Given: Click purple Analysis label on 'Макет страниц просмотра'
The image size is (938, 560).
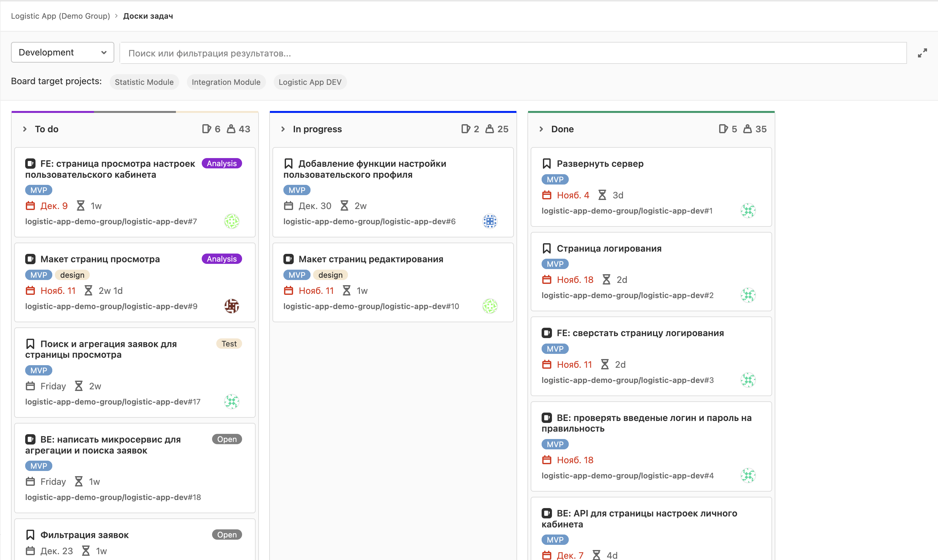Looking at the screenshot, I should pyautogui.click(x=222, y=259).
